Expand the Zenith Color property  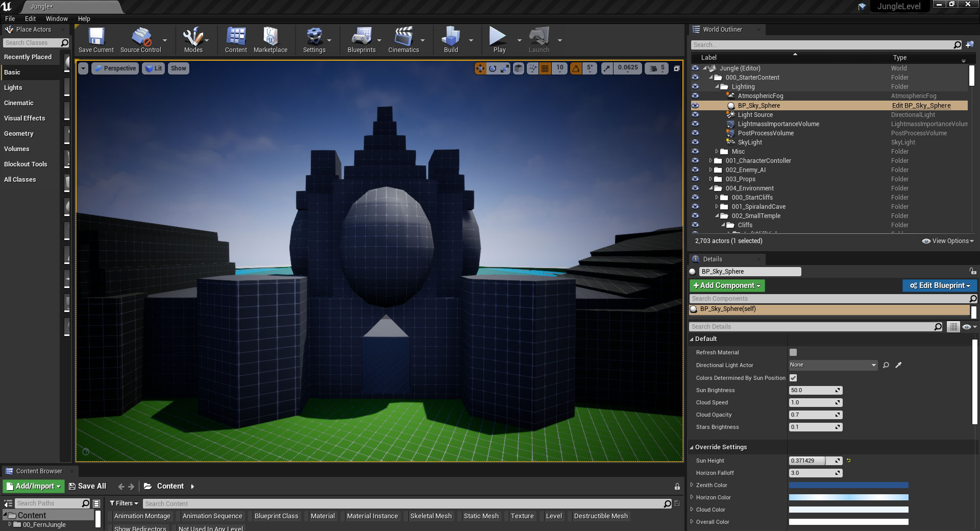click(692, 485)
